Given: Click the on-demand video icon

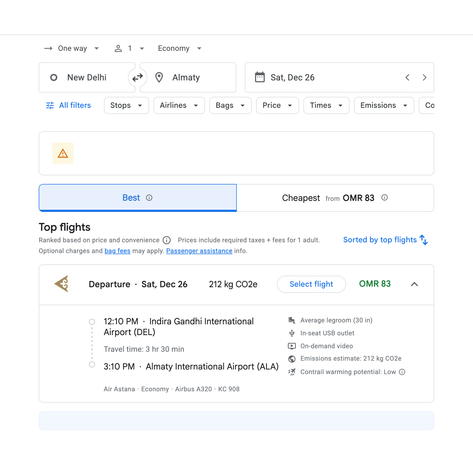Looking at the screenshot, I should coord(292,346).
